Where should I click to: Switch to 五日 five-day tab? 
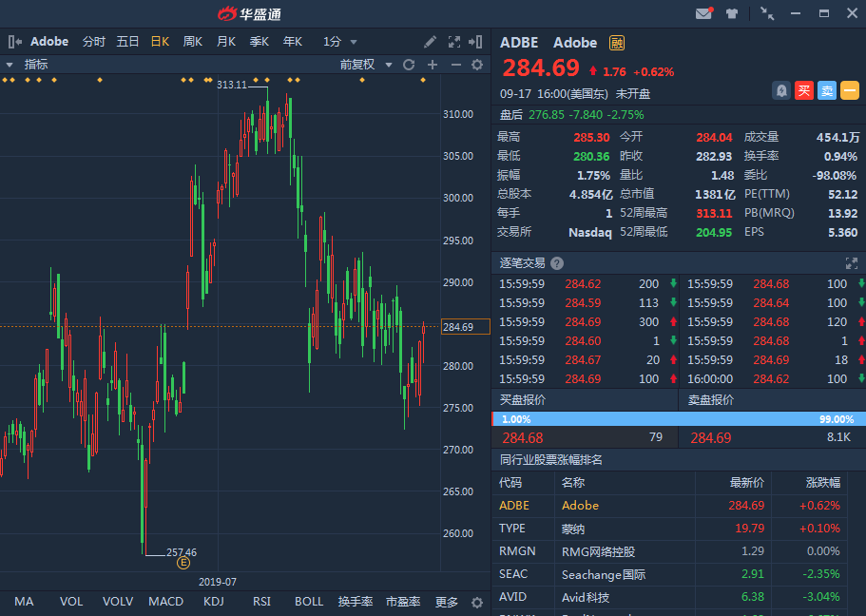click(127, 42)
